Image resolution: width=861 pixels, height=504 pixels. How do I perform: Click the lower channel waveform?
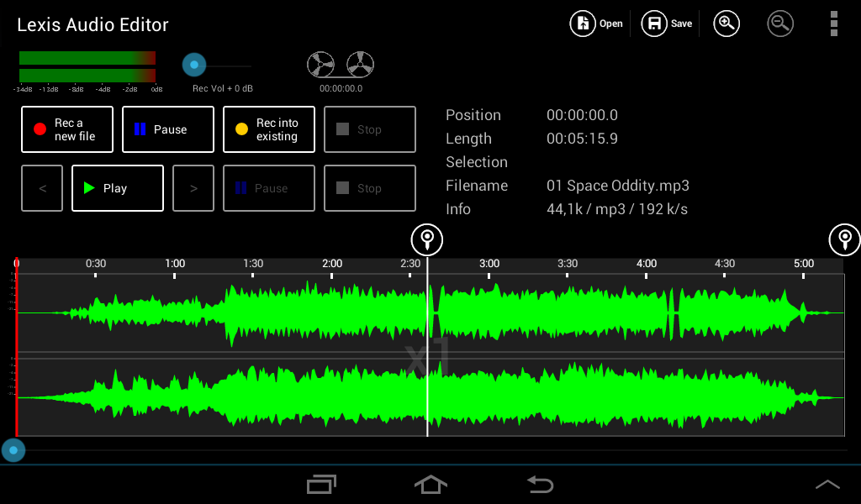point(430,397)
